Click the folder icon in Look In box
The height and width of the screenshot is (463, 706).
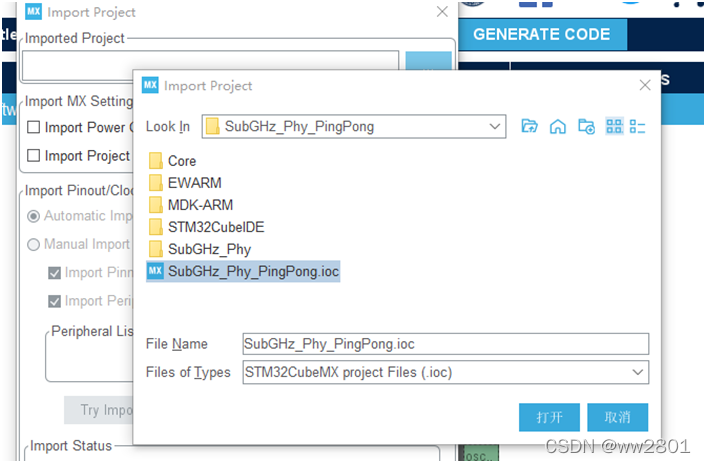pos(212,127)
